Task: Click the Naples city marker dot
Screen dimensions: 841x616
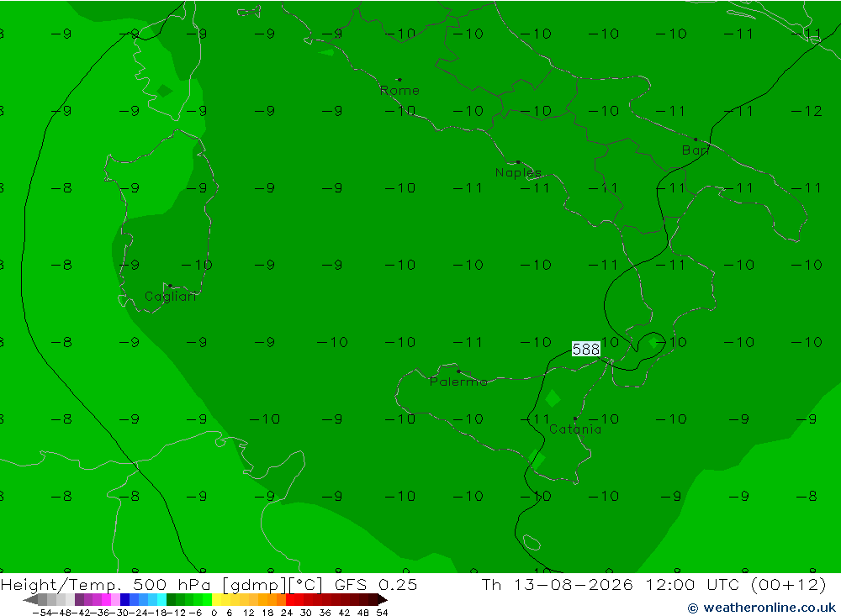Action: (518, 162)
